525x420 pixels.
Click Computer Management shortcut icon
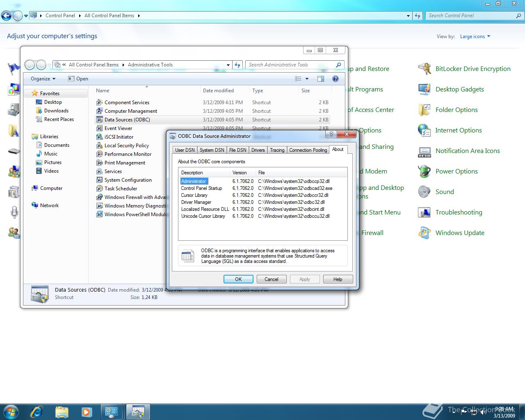tap(99, 111)
